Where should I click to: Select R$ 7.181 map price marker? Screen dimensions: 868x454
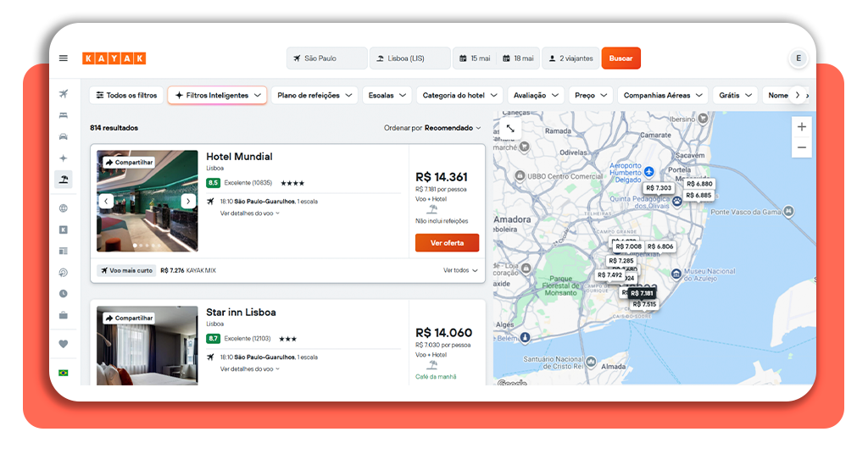click(643, 293)
